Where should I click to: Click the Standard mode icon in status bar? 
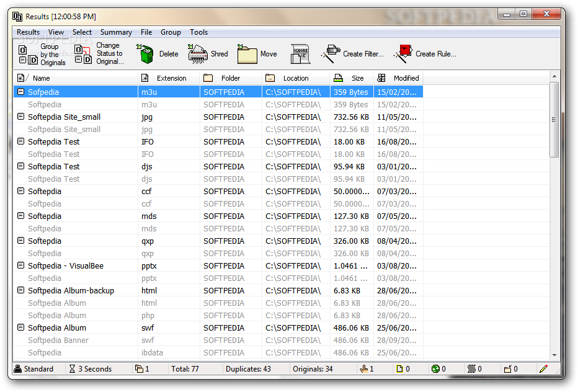(18, 369)
